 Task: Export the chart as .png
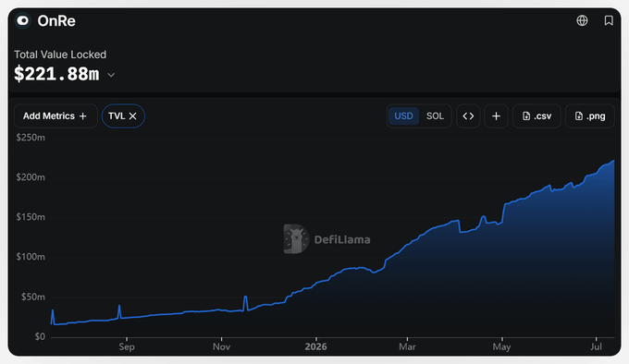[x=590, y=116]
